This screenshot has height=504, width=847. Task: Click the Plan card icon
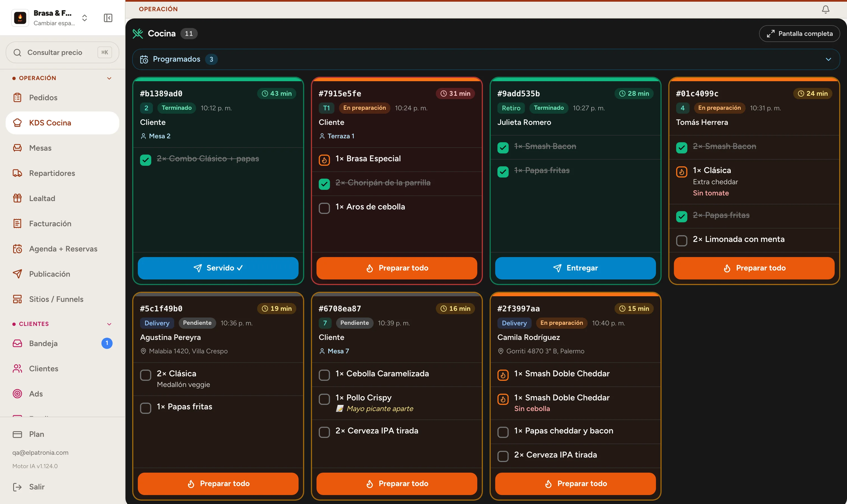click(17, 434)
